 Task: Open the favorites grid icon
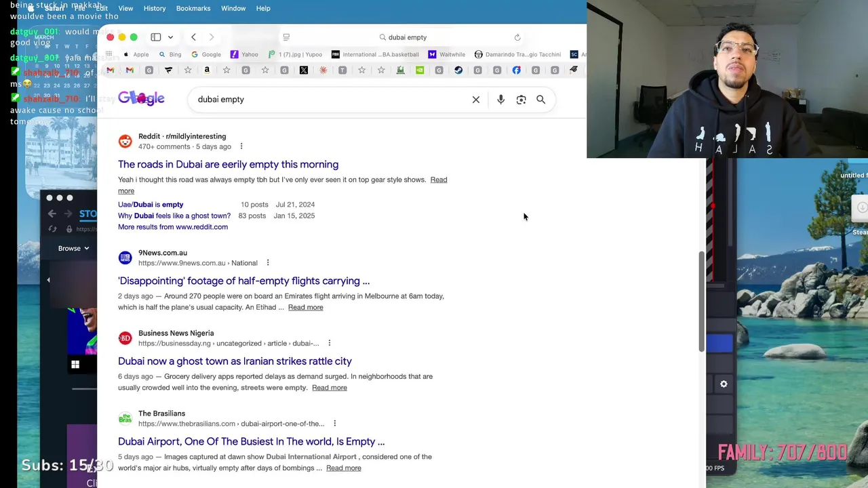108,54
